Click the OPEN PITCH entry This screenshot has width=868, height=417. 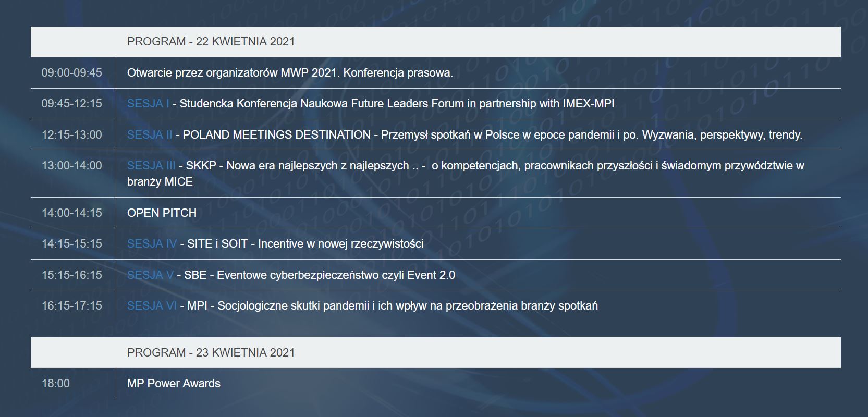162,213
